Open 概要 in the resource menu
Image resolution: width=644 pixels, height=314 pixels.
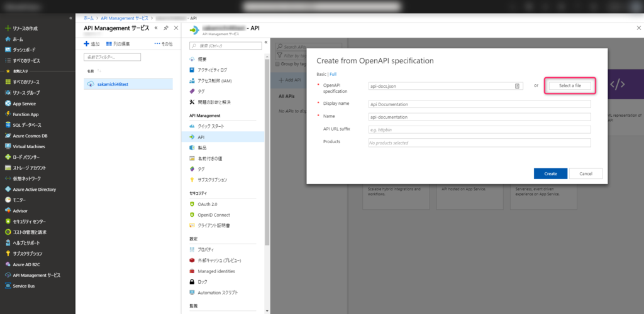(x=198, y=59)
